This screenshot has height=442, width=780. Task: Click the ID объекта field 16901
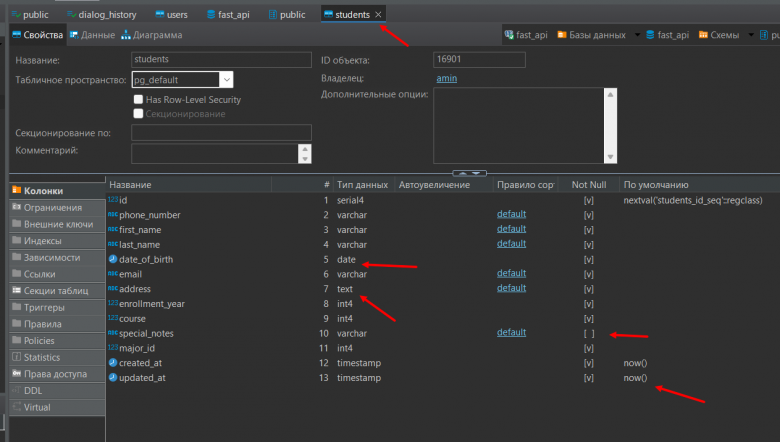[479, 60]
